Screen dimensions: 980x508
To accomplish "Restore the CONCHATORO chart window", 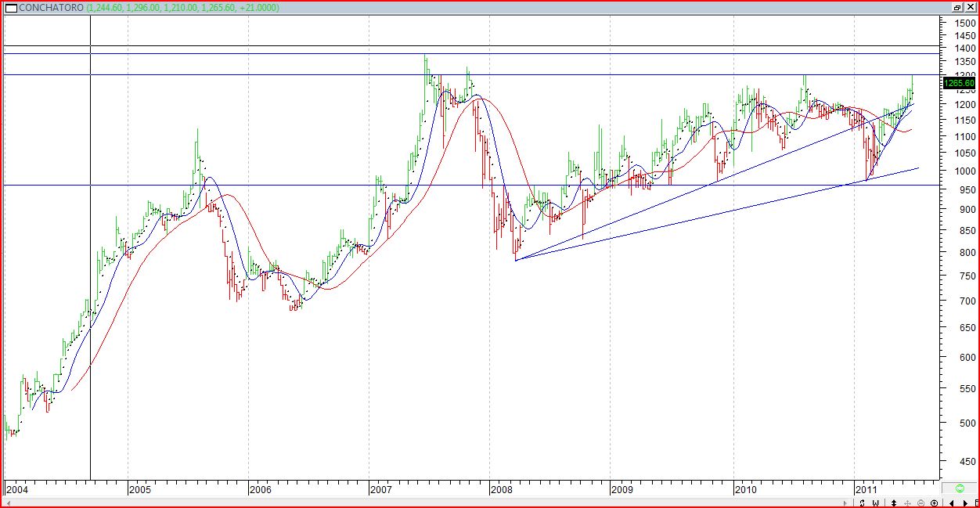I will pos(958,7).
